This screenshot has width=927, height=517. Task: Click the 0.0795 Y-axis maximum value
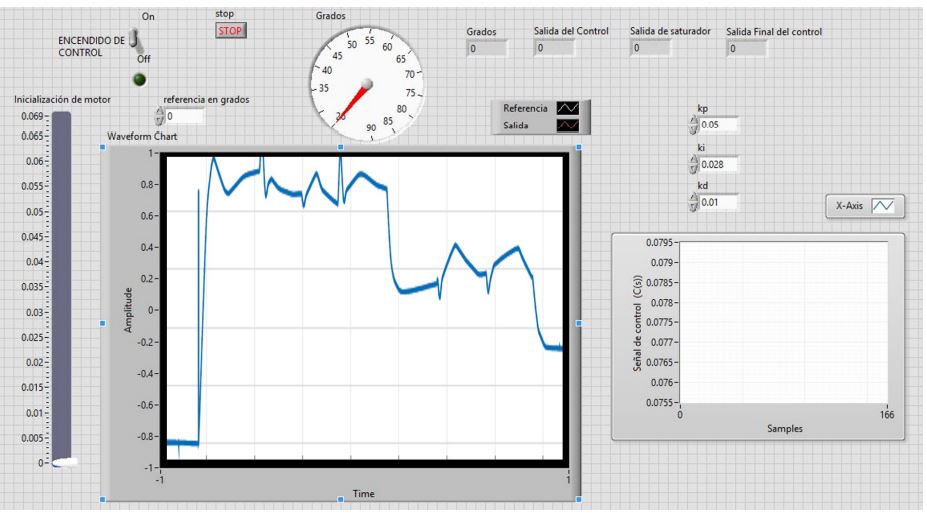[659, 243]
